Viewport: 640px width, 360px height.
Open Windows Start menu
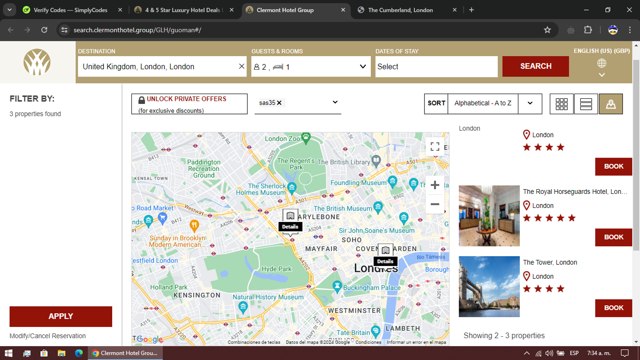[x=8, y=353]
